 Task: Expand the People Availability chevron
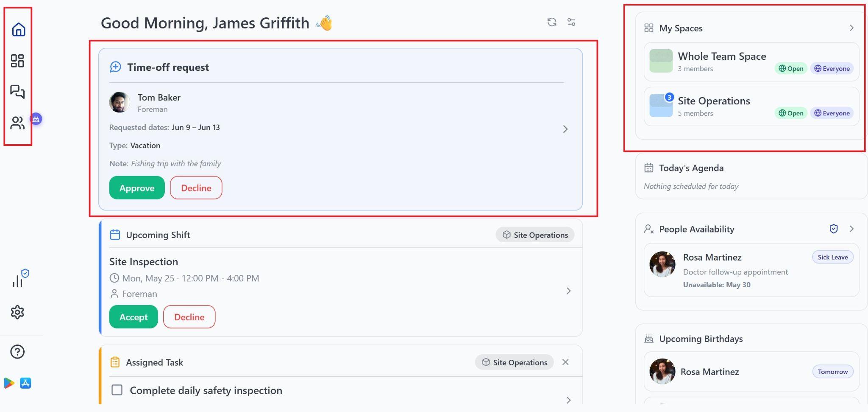click(851, 229)
